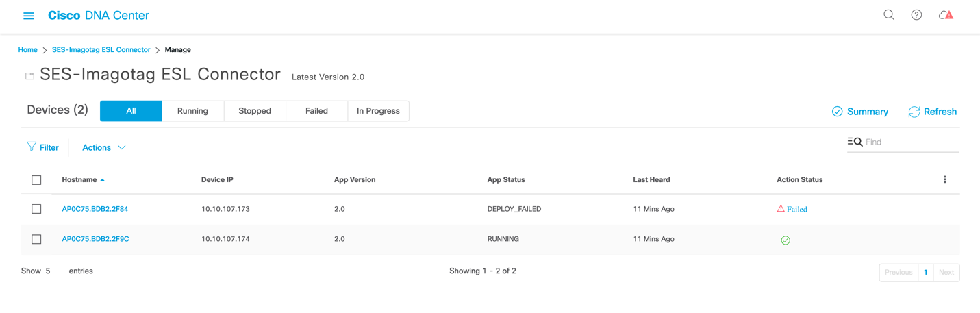The height and width of the screenshot is (313, 980).
Task: Open the AP0C75.BDB2.2F84 hostname link
Action: [x=95, y=209]
